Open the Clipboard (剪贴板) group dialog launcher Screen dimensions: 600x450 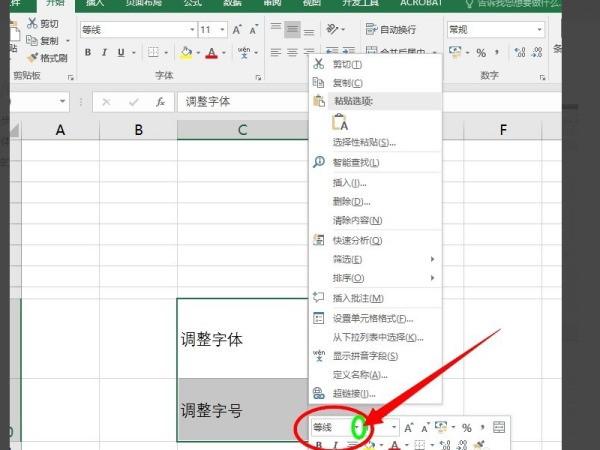click(x=70, y=78)
